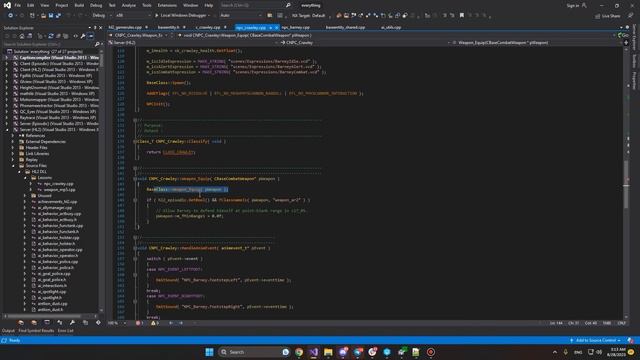Switch to the baseentity_shared.cpp tab
This screenshot has width=640, height=360.
click(x=345, y=27)
